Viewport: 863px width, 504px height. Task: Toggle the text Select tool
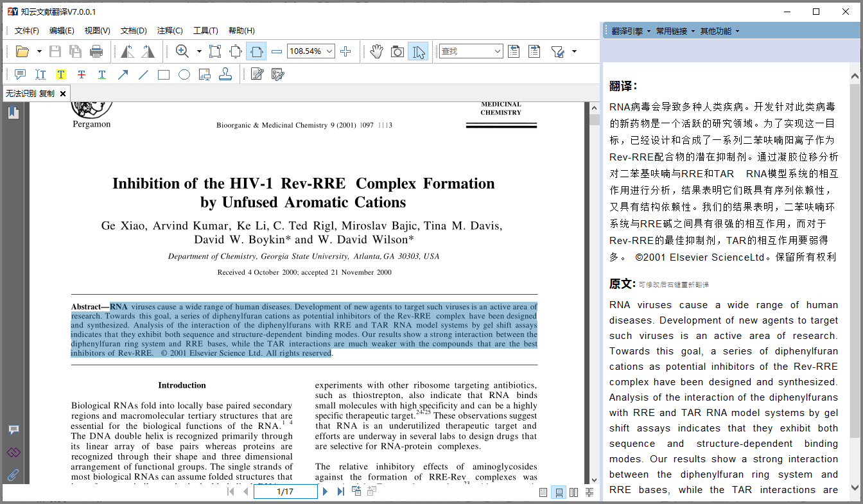click(x=418, y=51)
